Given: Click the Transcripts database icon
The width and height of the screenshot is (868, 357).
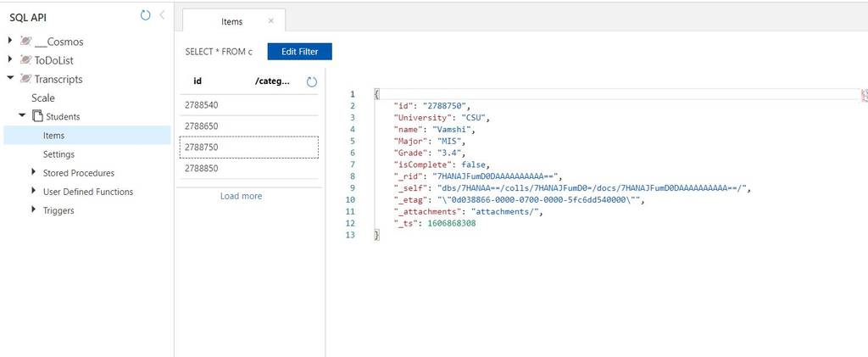Looking at the screenshot, I should coord(25,79).
